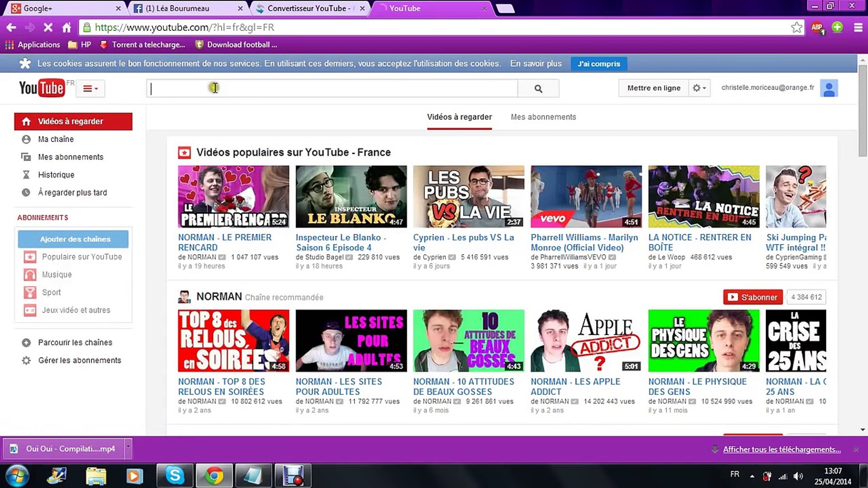Open the Chrome hamburger menu
868x488 pixels.
(x=858, y=28)
